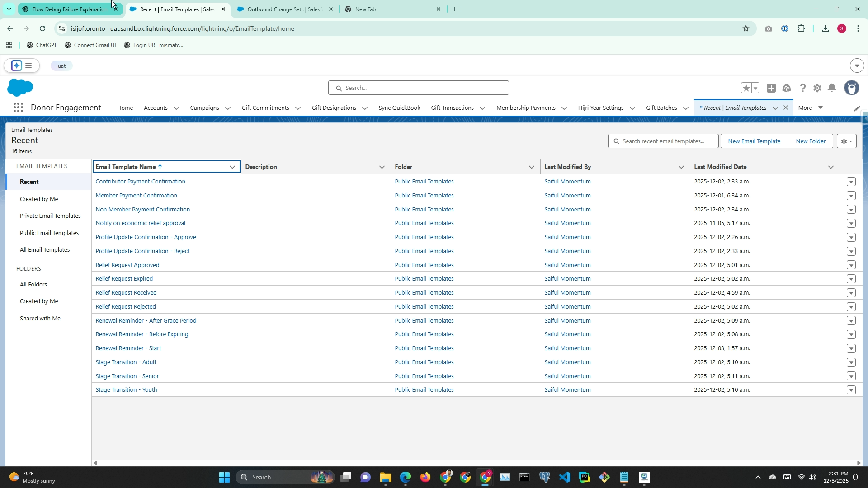Select Public Email Templates in sidebar

coord(49,233)
